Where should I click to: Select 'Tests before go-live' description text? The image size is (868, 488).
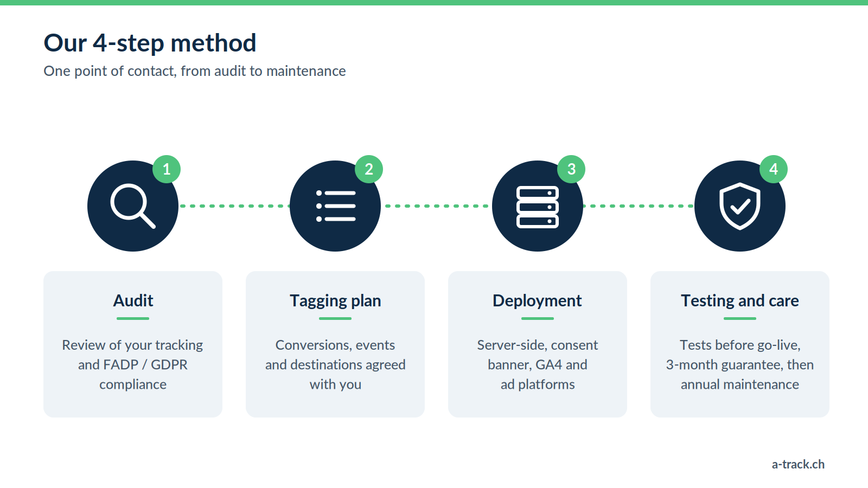point(740,364)
